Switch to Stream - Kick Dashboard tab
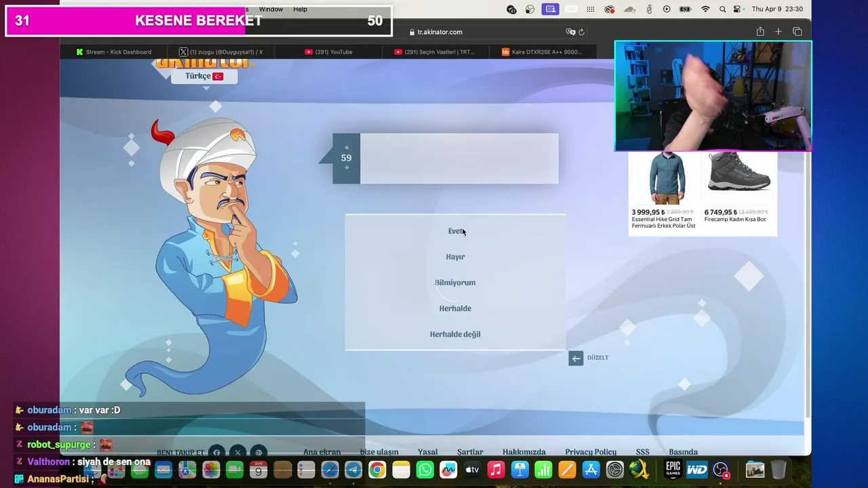Viewport: 868px width, 488px height. [113, 52]
